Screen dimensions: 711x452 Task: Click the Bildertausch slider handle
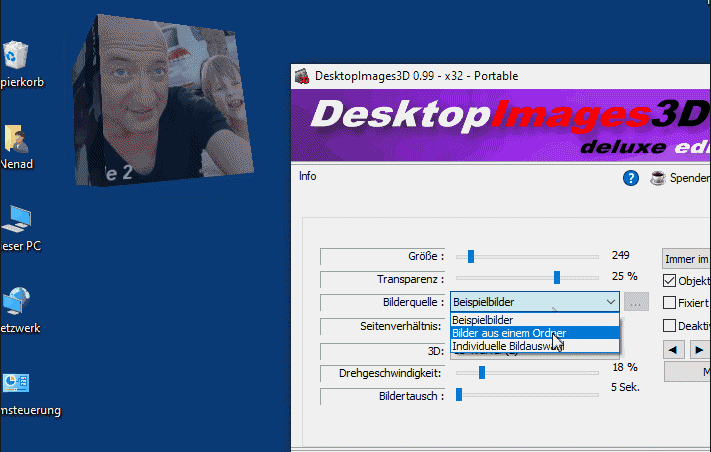(459, 394)
